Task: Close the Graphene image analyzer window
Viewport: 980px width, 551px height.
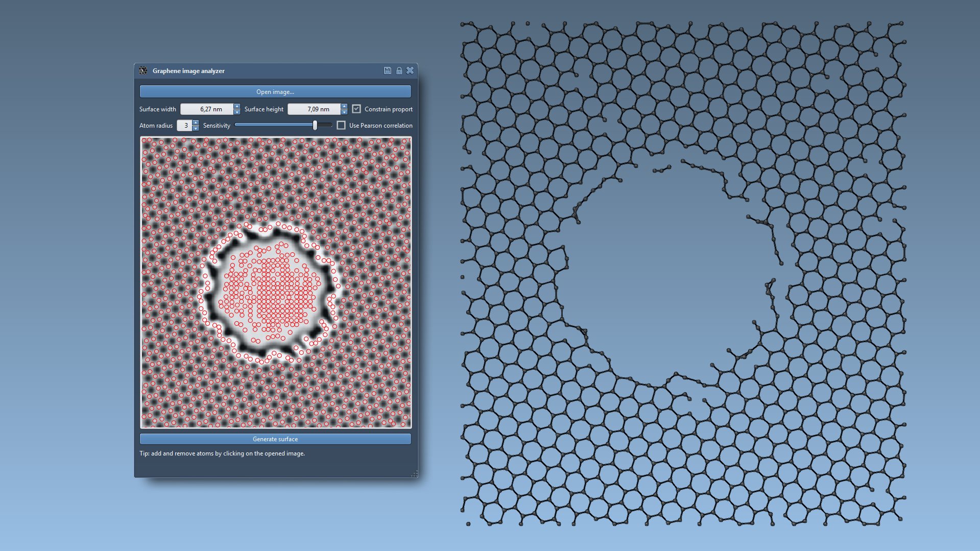Action: pos(410,70)
